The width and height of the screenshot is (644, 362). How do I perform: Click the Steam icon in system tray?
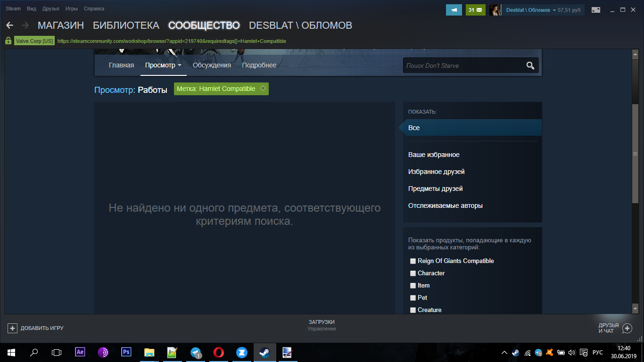[x=516, y=352]
